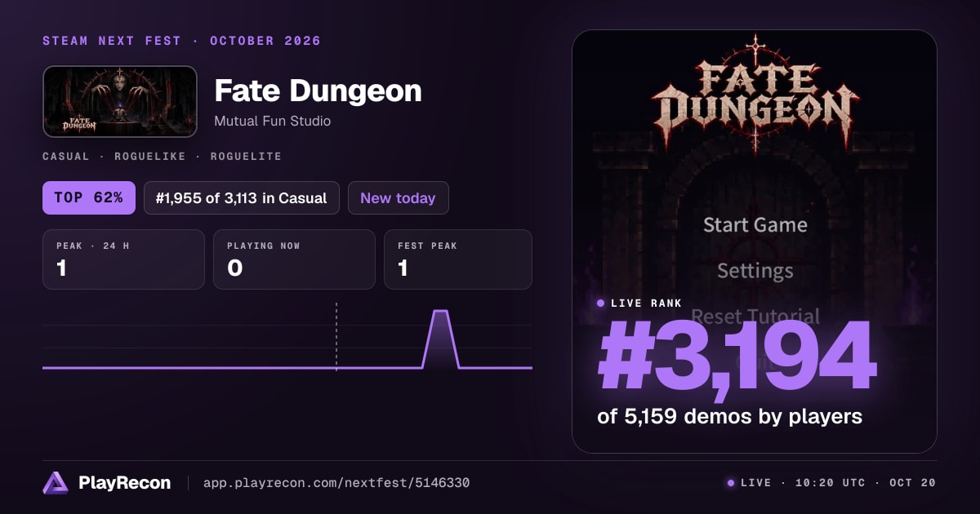Click the #3,194 rank number
Screen dimensions: 980x514
[x=737, y=357]
